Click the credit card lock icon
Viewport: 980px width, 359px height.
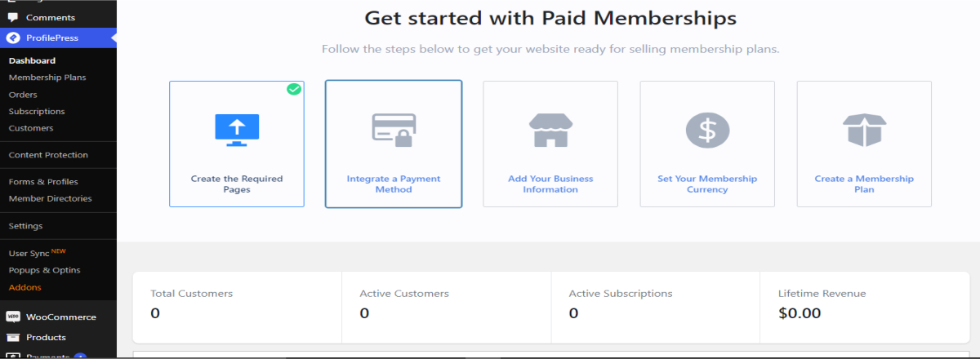394,130
